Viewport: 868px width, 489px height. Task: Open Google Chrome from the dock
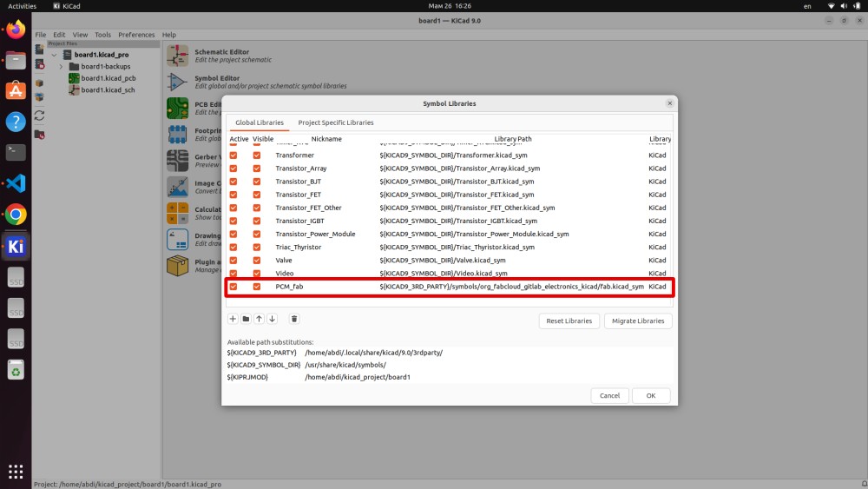16,215
